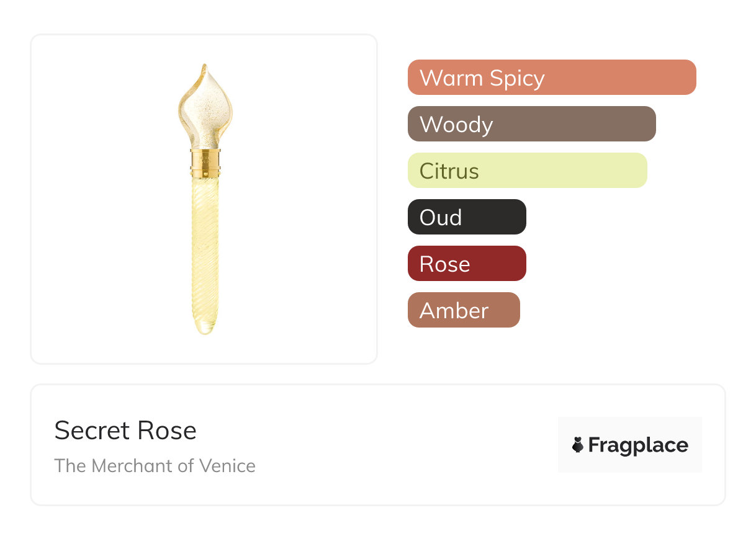Choose the pale green Citrus accord bar
The height and width of the screenshot is (536, 756).
click(527, 171)
